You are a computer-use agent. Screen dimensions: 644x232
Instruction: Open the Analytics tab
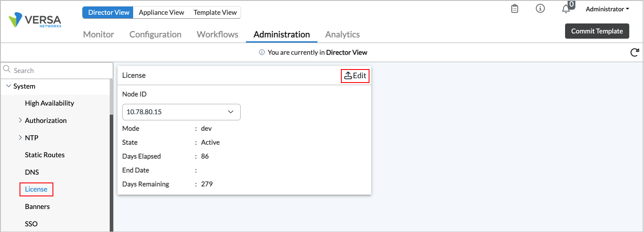pos(342,34)
